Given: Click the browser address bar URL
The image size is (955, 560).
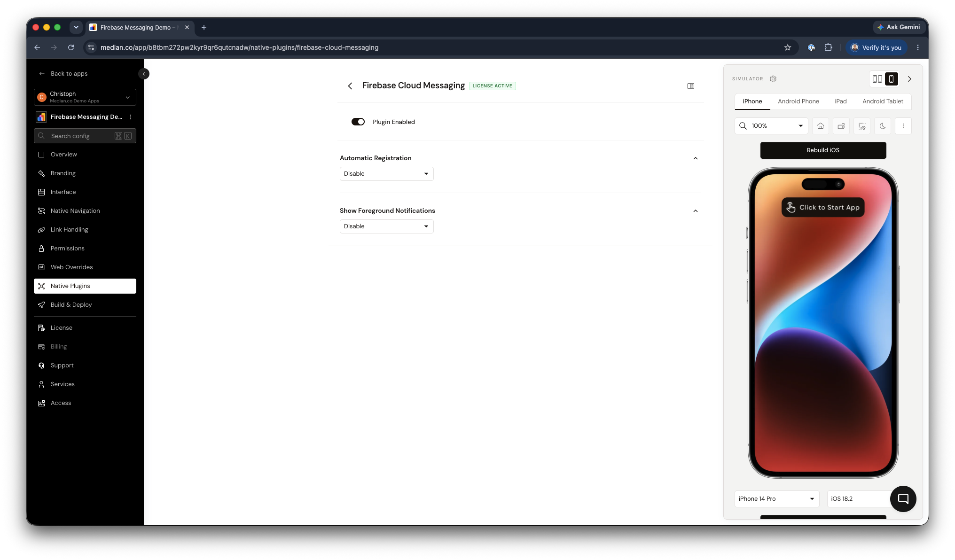Looking at the screenshot, I should click(239, 47).
